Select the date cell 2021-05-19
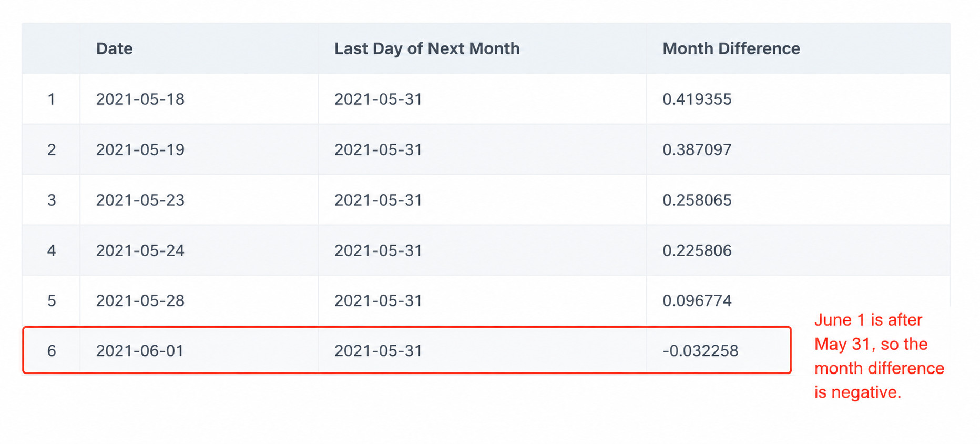This screenshot has width=980, height=444. click(140, 149)
